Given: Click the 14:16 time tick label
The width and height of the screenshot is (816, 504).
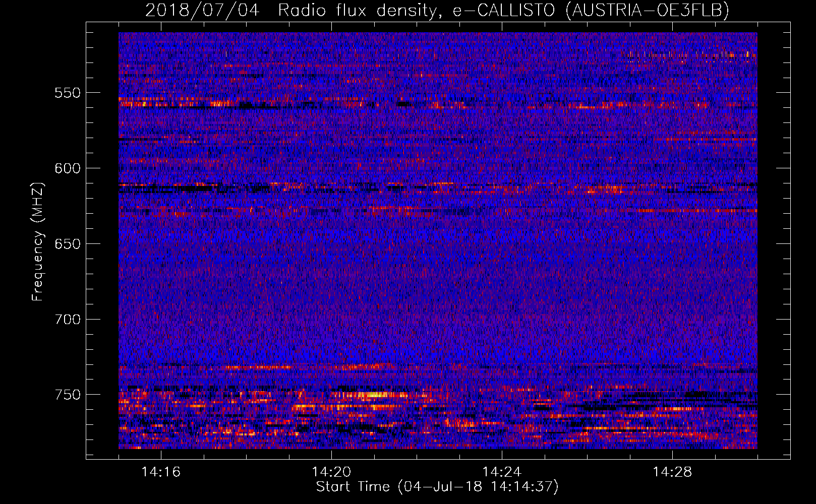Looking at the screenshot, I should click(x=161, y=472).
